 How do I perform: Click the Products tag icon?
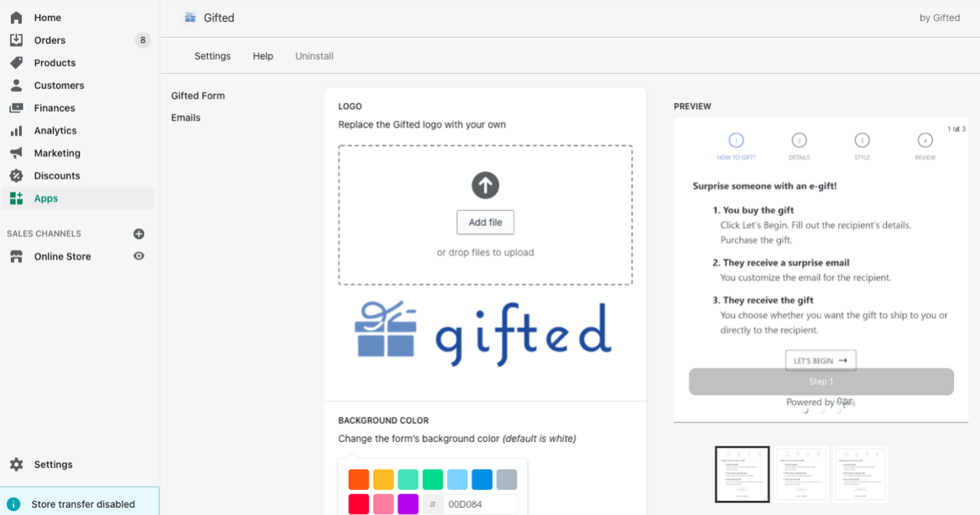tap(16, 63)
